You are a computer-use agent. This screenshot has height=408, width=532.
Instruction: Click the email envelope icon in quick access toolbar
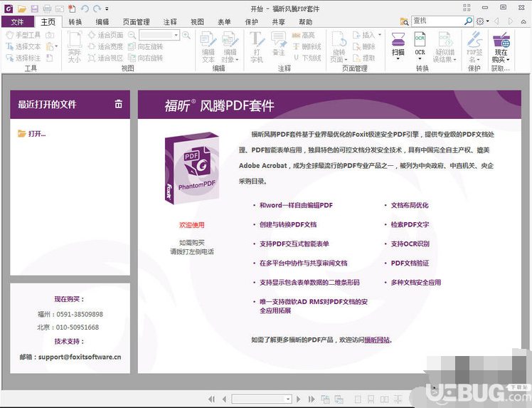pos(60,9)
